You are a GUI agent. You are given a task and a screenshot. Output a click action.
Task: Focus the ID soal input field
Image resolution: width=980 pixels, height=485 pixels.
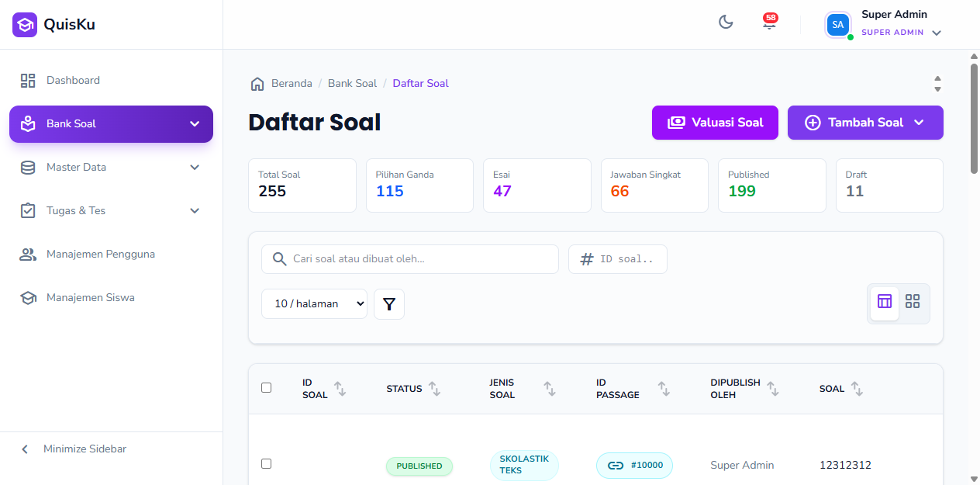pyautogui.click(x=618, y=259)
